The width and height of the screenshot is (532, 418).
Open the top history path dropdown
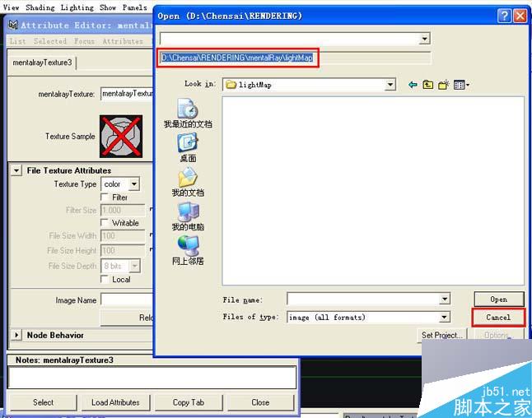pos(424,39)
